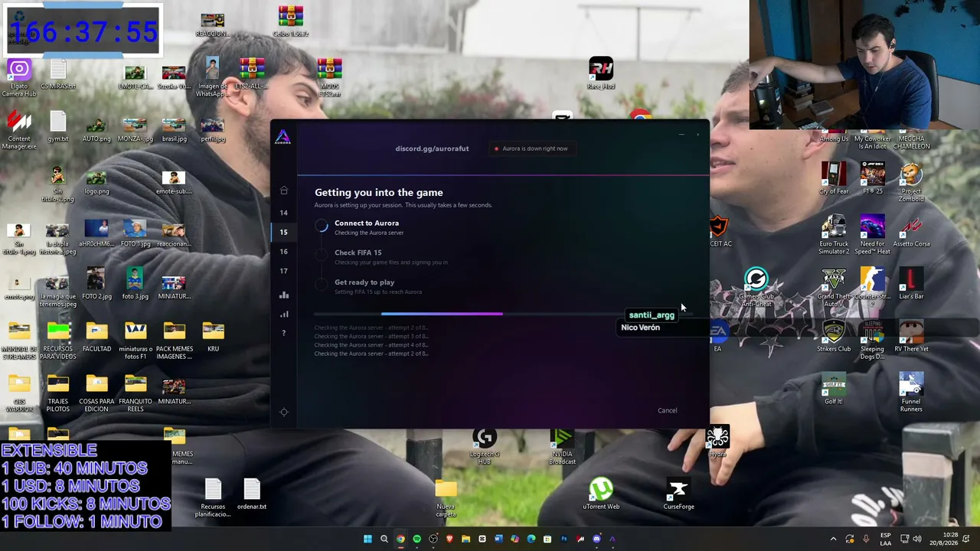The image size is (980, 551).
Task: Select the Logitech G HUB desktop icon
Action: click(484, 447)
